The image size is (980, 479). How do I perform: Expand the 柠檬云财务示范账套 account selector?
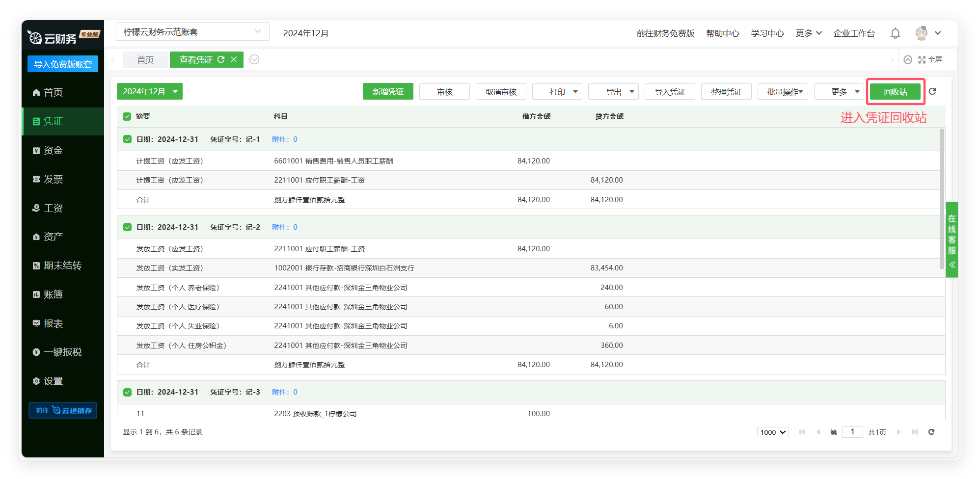click(192, 32)
